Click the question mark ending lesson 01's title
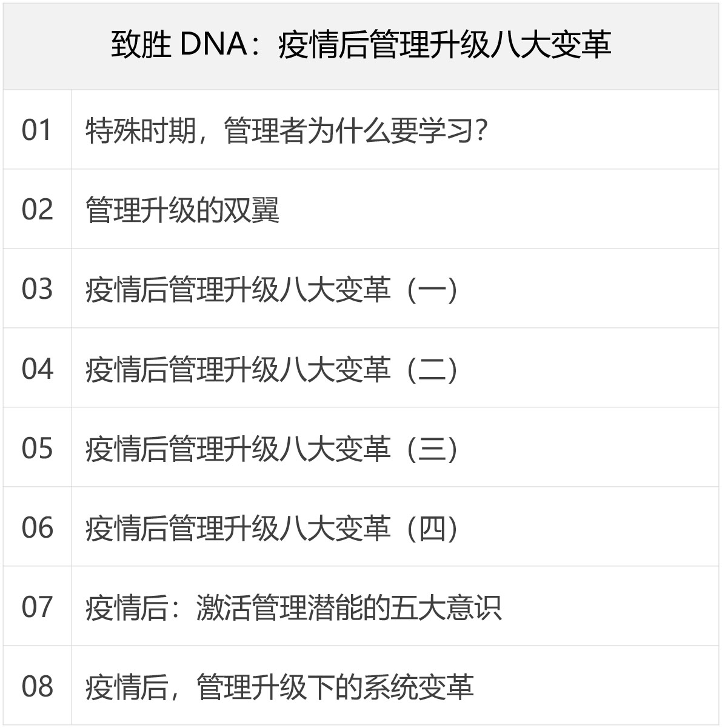Viewport: 722px width, 728px height. [x=481, y=131]
